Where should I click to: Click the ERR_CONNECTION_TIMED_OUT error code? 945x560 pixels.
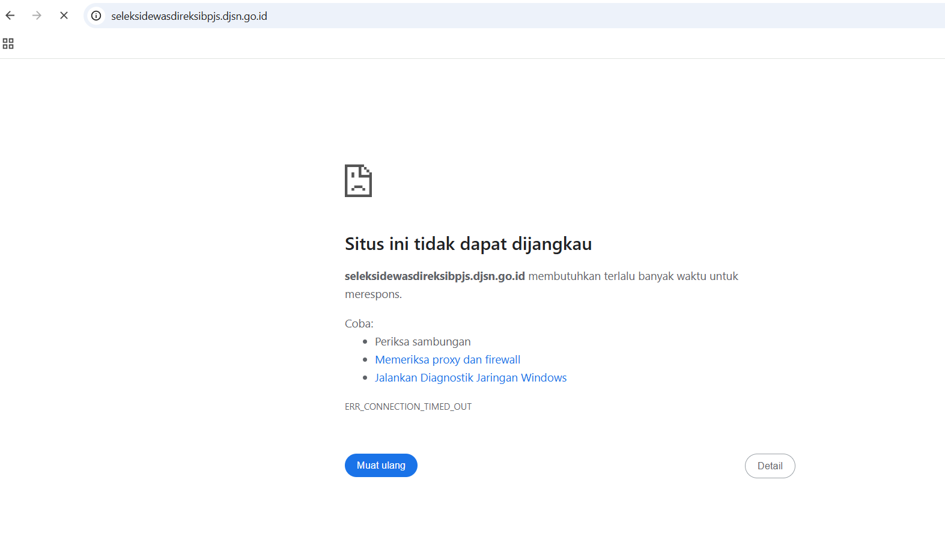[x=408, y=407]
